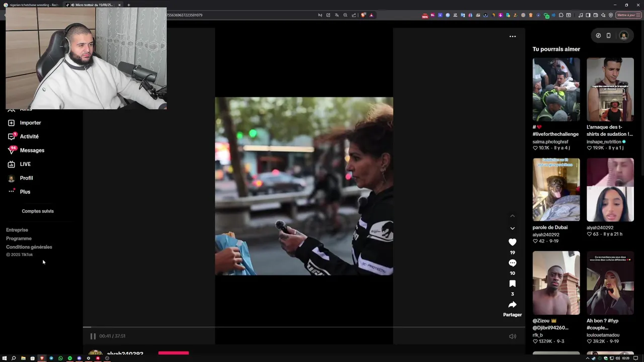Viewport: 644px width, 362px height.
Task: Click the Comptes suivis heading
Action: click(38, 211)
